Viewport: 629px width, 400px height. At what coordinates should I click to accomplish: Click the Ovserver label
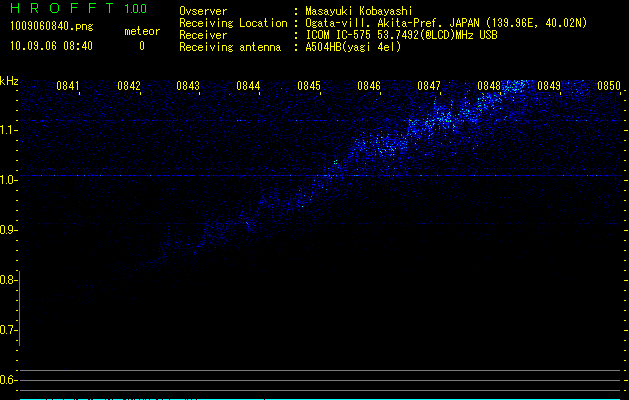(203, 11)
